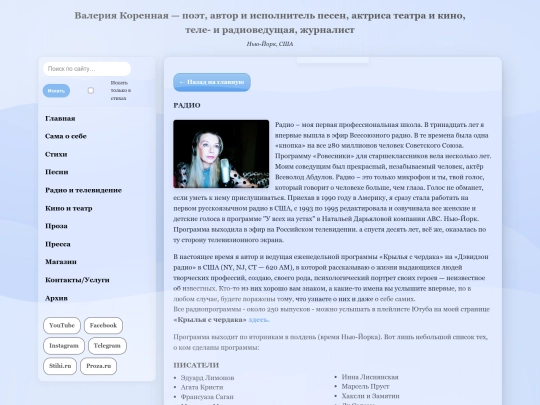Open the Сама о себе page

(x=66, y=136)
